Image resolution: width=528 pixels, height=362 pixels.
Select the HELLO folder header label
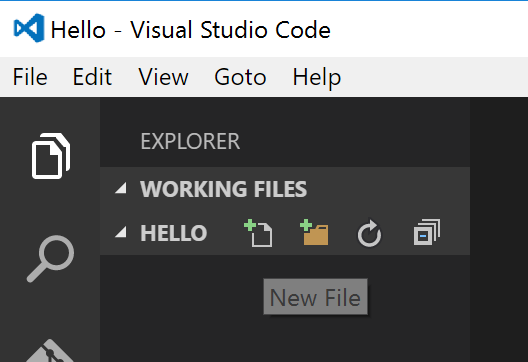(x=174, y=233)
